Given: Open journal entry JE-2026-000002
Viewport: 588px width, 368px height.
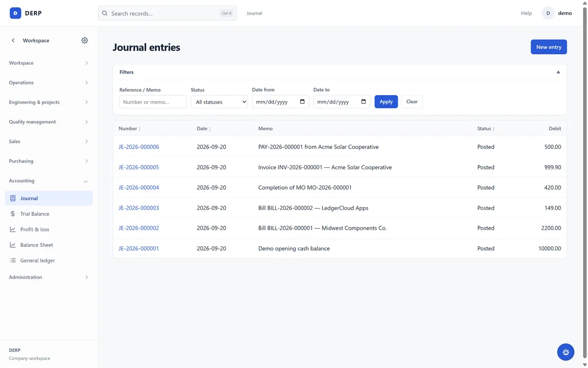Looking at the screenshot, I should 139,228.
